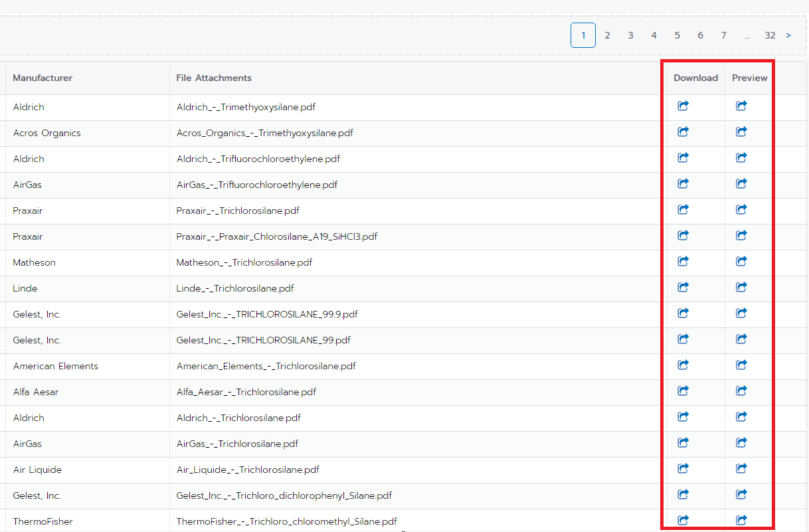The width and height of the screenshot is (809, 532).
Task: Preview Aldrich Trichlorosilane PDF
Action: pyautogui.click(x=741, y=416)
